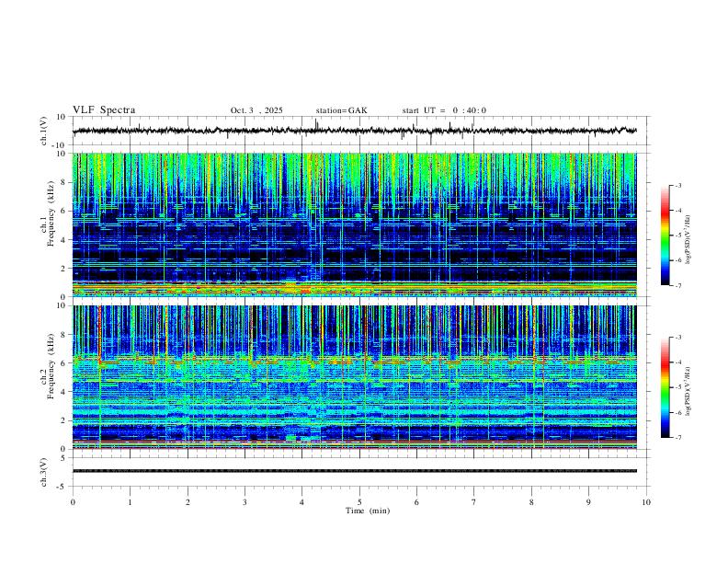Click the time axis tick label '8'
This screenshot has width=728, height=563.
[x=531, y=502]
